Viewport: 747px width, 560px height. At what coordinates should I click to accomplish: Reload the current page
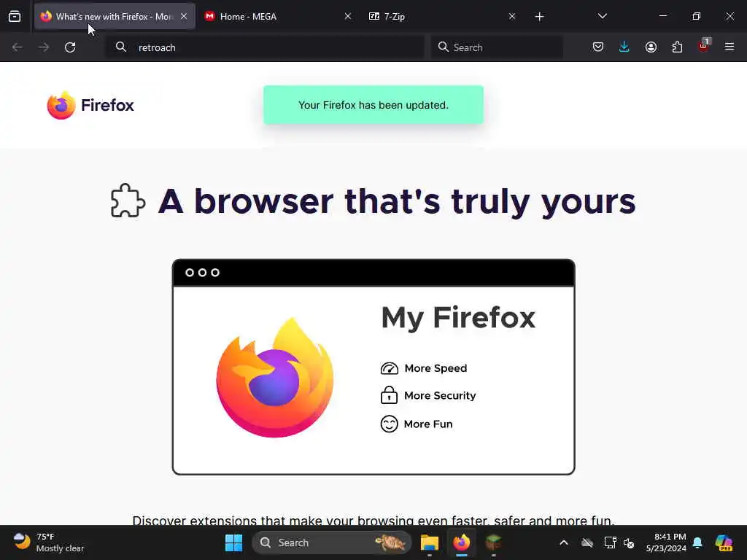[x=70, y=47]
